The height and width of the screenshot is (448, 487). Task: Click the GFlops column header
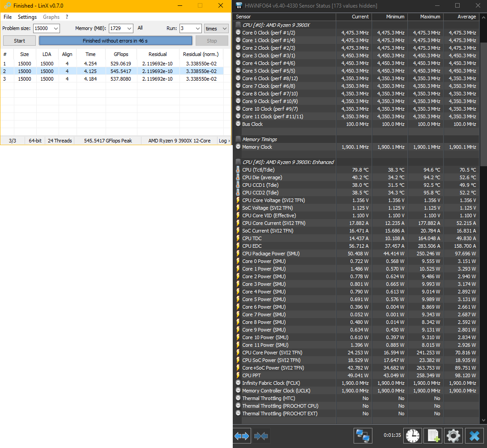point(121,54)
